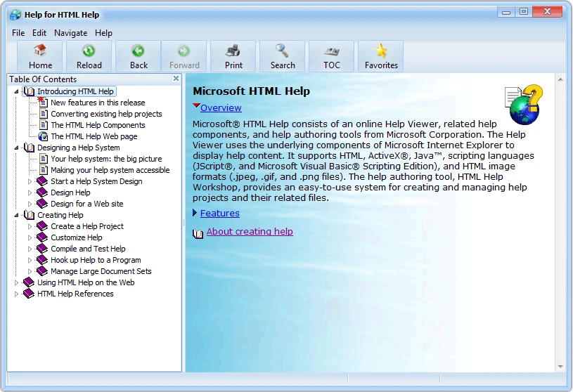Open the Search tool in toolbar

(x=283, y=56)
